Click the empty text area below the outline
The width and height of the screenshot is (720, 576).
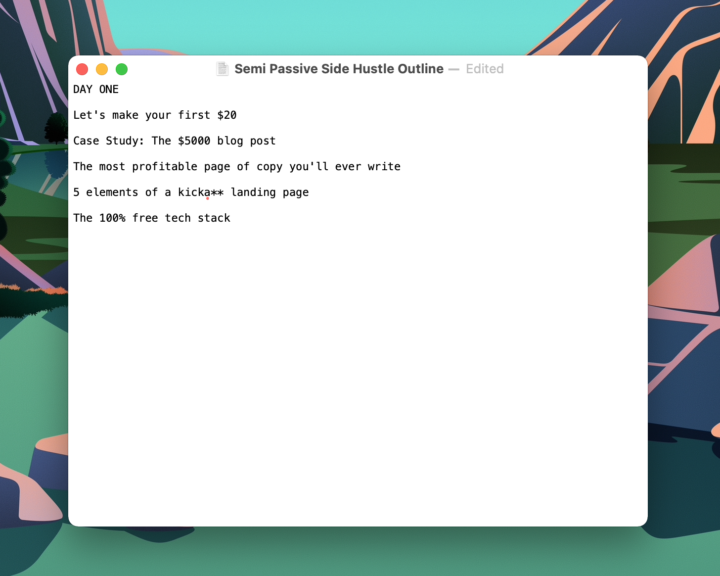click(358, 377)
